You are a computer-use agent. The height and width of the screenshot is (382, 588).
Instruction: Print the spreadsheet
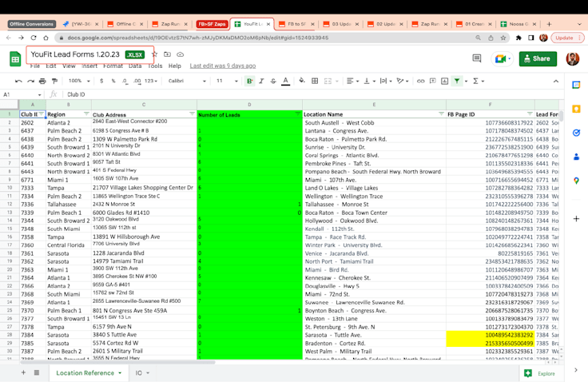click(43, 81)
